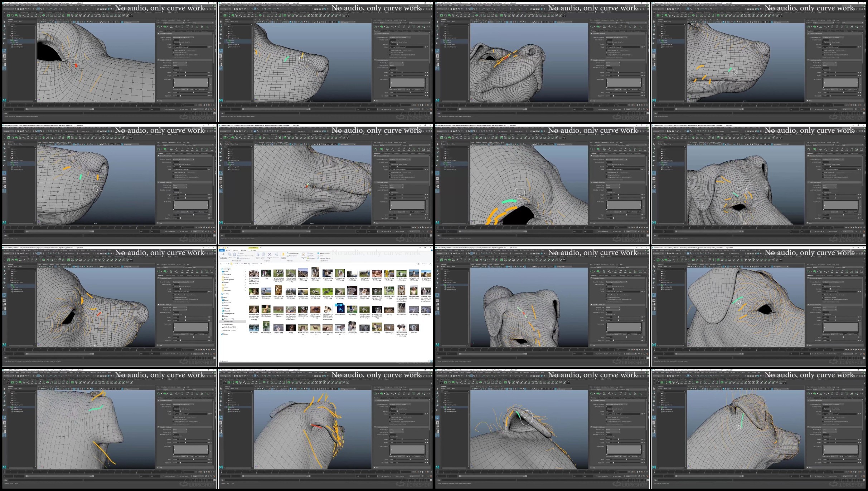Viewport: 868px width, 491px height.
Task: Click Sélectionner tout in the explorer ribbon
Action: (x=324, y=253)
